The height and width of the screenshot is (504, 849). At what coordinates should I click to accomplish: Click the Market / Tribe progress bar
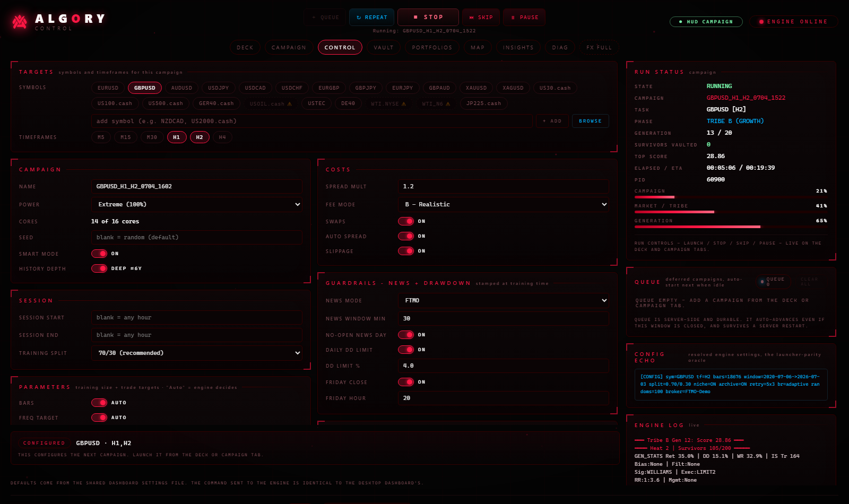tap(731, 212)
